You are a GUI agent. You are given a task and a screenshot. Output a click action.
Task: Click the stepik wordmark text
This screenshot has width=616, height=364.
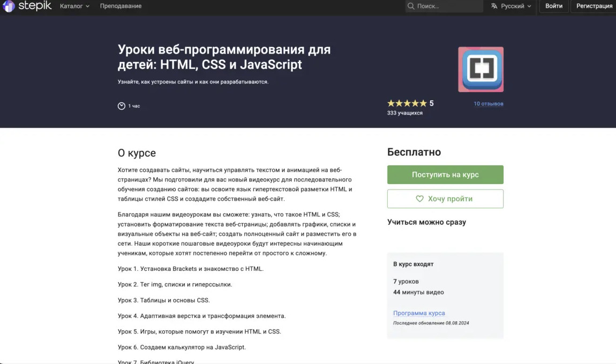[35, 6]
